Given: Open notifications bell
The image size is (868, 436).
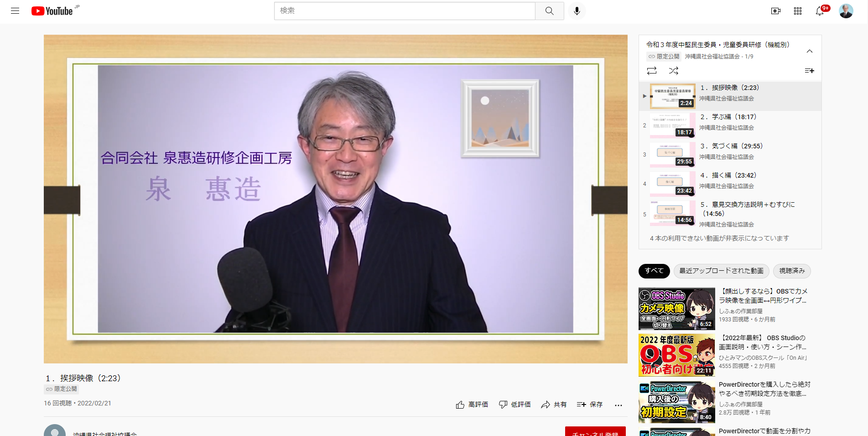Looking at the screenshot, I should pyautogui.click(x=820, y=11).
